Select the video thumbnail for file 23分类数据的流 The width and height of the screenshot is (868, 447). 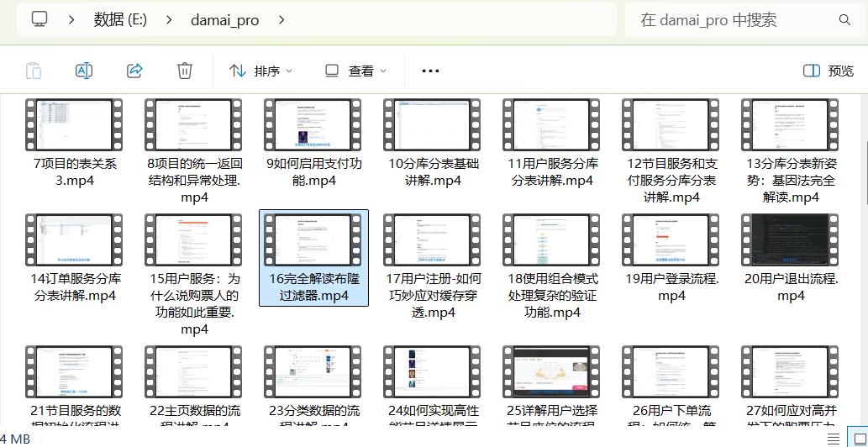pos(313,371)
